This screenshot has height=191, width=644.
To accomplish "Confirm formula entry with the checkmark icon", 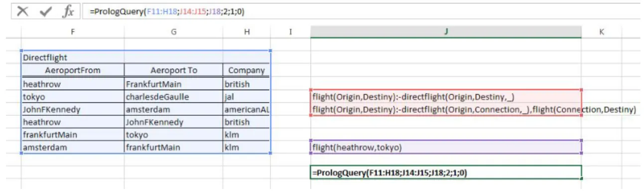I will pos(46,11).
